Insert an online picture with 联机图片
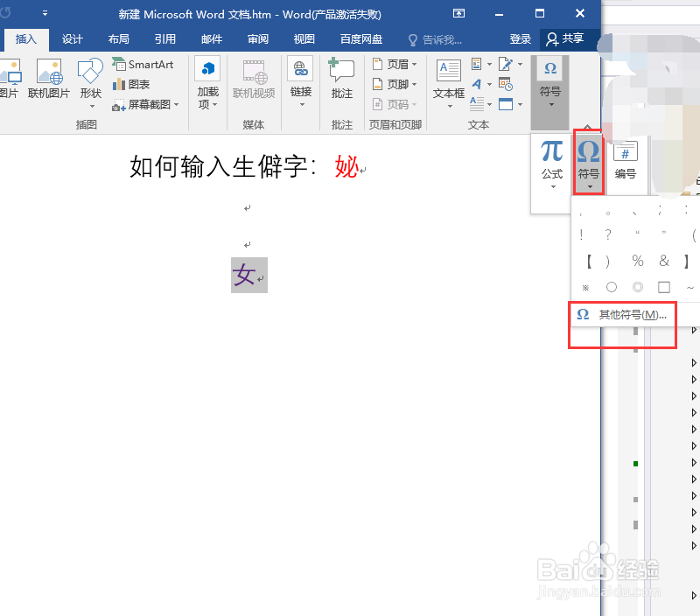 (49, 79)
